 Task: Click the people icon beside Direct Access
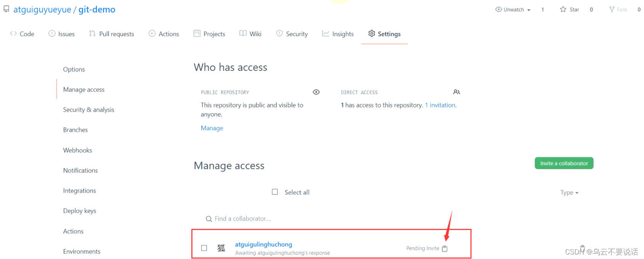point(457,92)
